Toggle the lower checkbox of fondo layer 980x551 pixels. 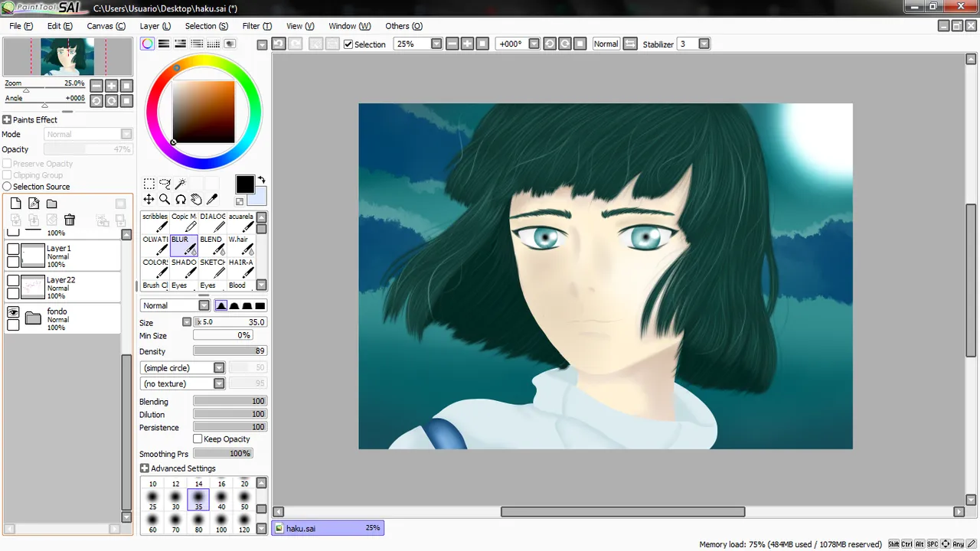(13, 325)
